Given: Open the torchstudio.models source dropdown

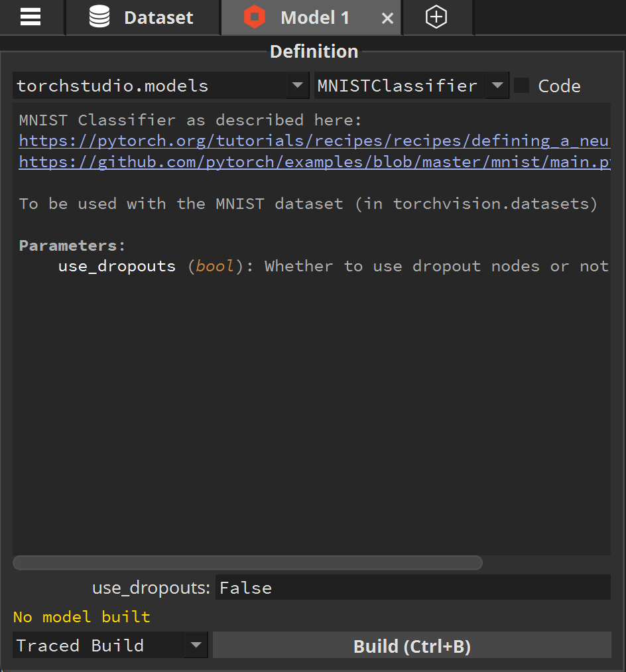Looking at the screenshot, I should point(160,86).
